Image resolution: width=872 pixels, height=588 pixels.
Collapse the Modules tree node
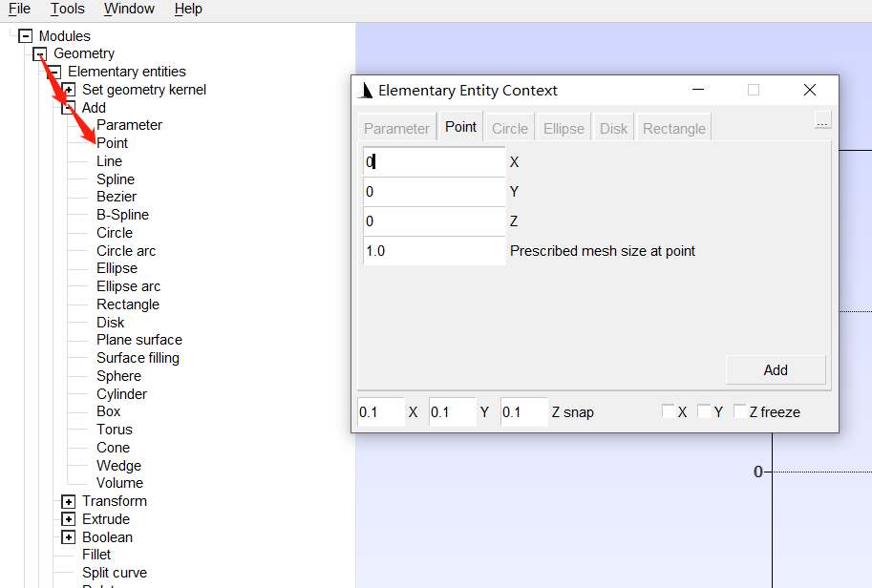point(25,36)
